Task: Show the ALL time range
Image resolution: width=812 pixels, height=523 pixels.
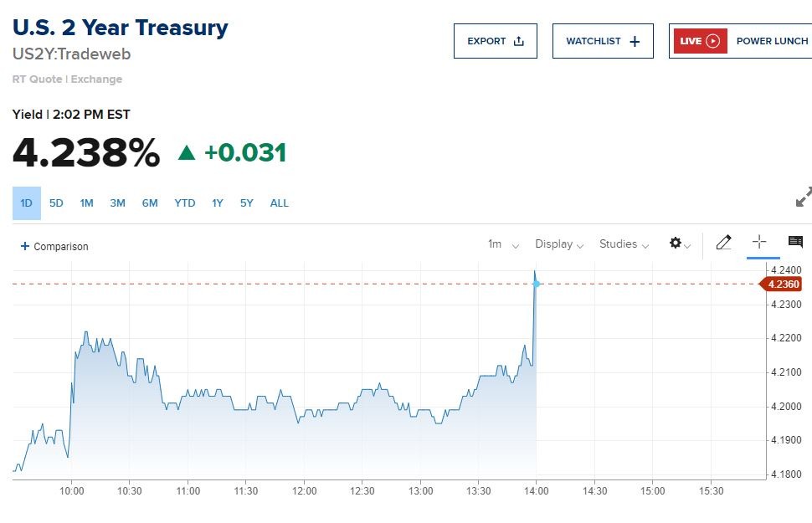Action: tap(280, 203)
